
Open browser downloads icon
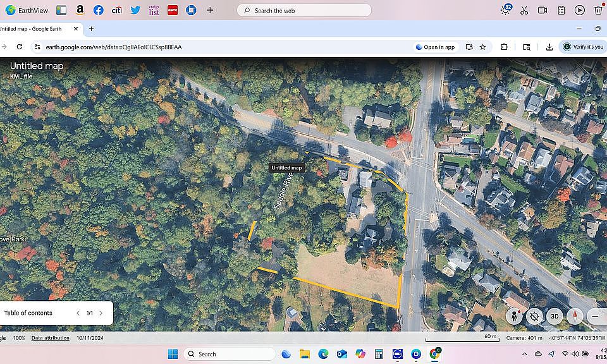tap(549, 47)
